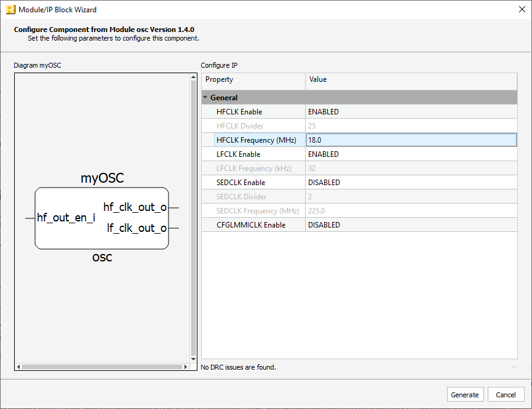Screen dimensions: 532x409
Task: Click the LFCLK Frequency value 32
Action: (411, 169)
